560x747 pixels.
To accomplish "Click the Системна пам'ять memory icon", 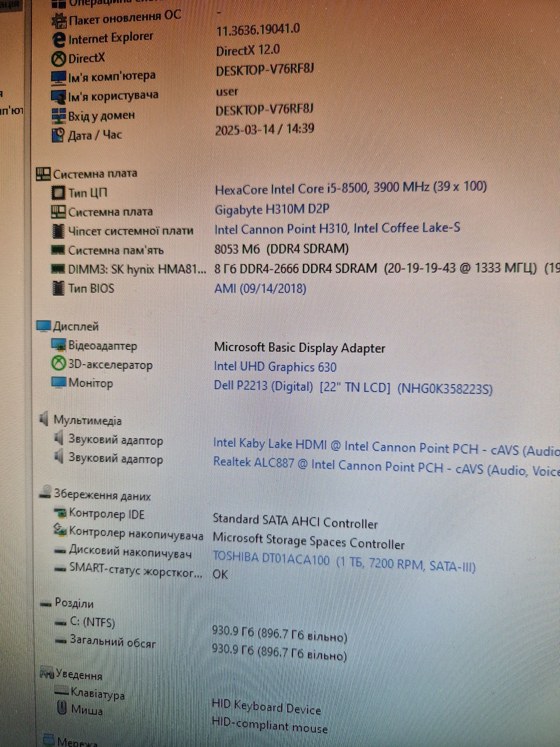I will (x=58, y=250).
